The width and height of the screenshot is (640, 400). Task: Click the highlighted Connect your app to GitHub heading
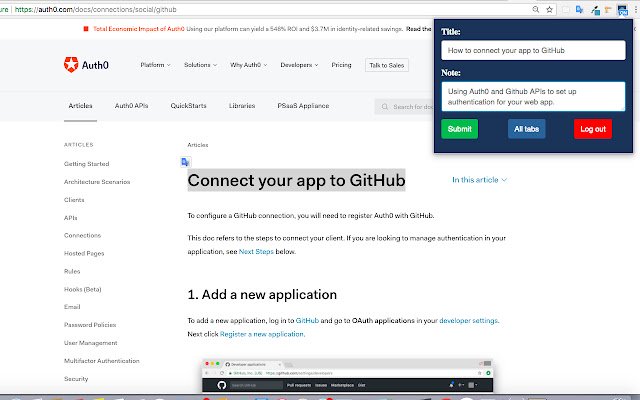click(296, 180)
